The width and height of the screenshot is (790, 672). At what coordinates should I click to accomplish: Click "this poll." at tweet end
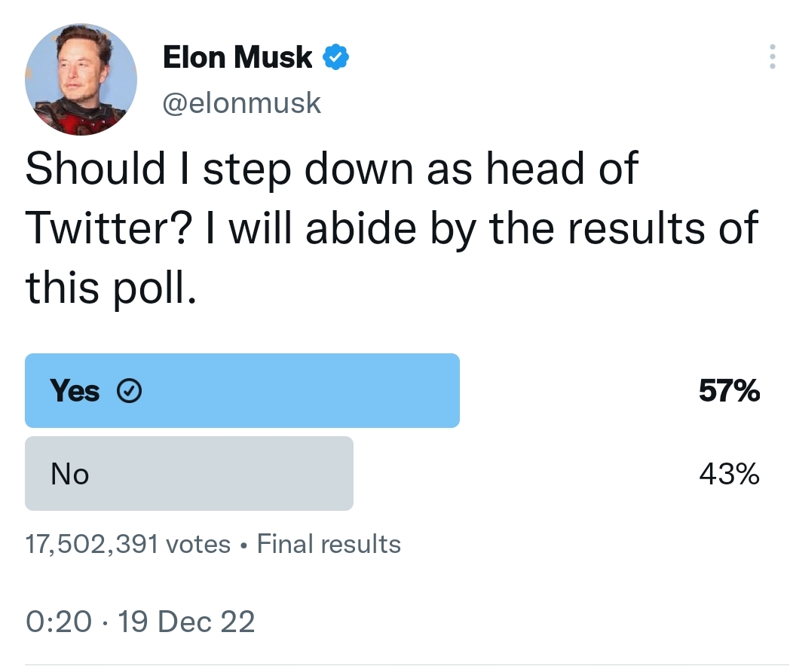click(110, 289)
